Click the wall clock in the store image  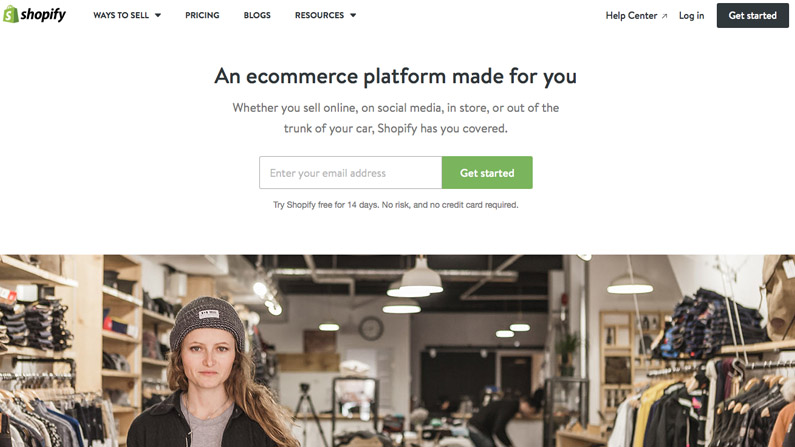371,328
